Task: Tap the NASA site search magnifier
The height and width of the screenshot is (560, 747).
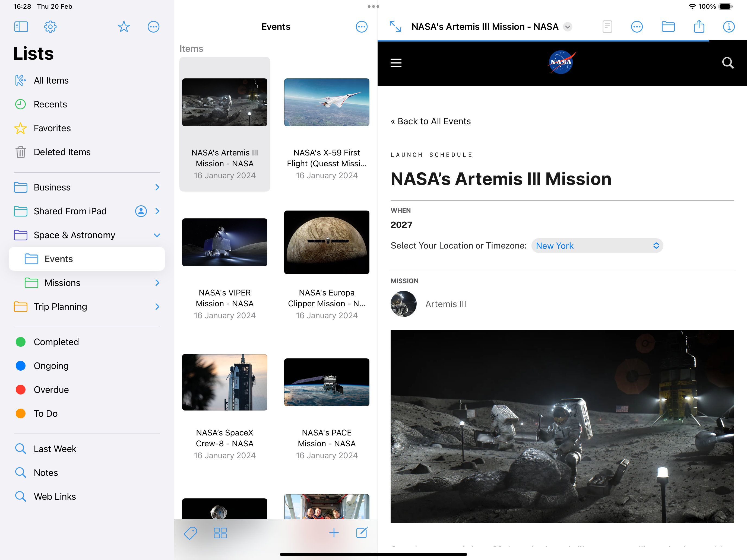Action: 728,63
